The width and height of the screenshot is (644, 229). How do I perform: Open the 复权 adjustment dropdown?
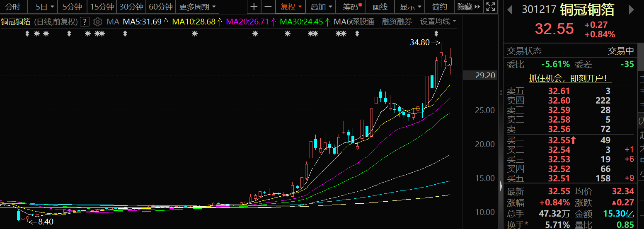[291, 7]
